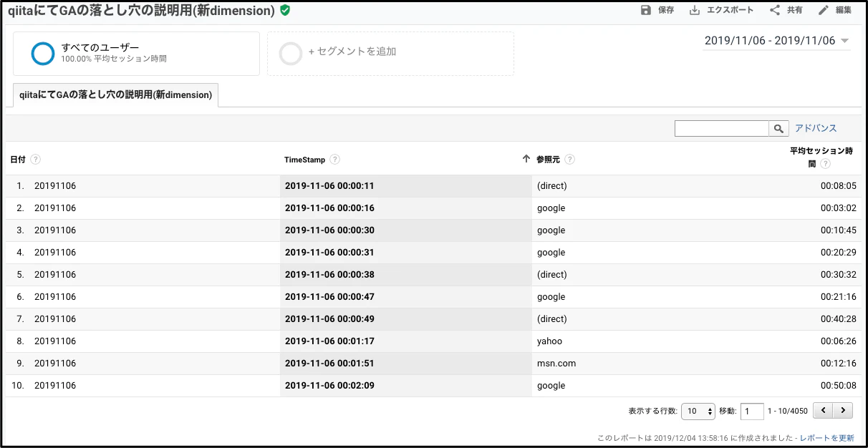Viewport: 868px width, 448px height.
Task: Click the table search text field
Action: tap(722, 128)
